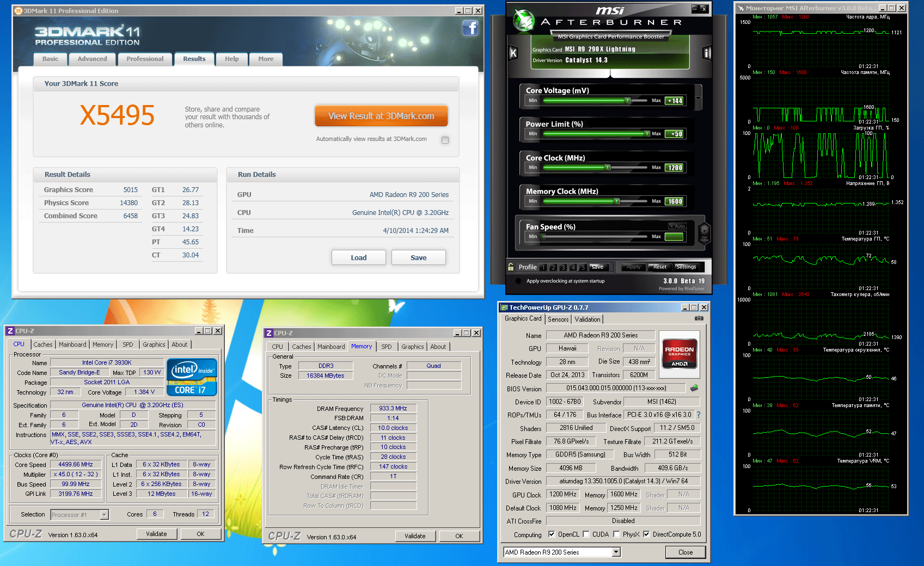
Task: Click Validate in the left CPU-Z window
Action: click(157, 534)
